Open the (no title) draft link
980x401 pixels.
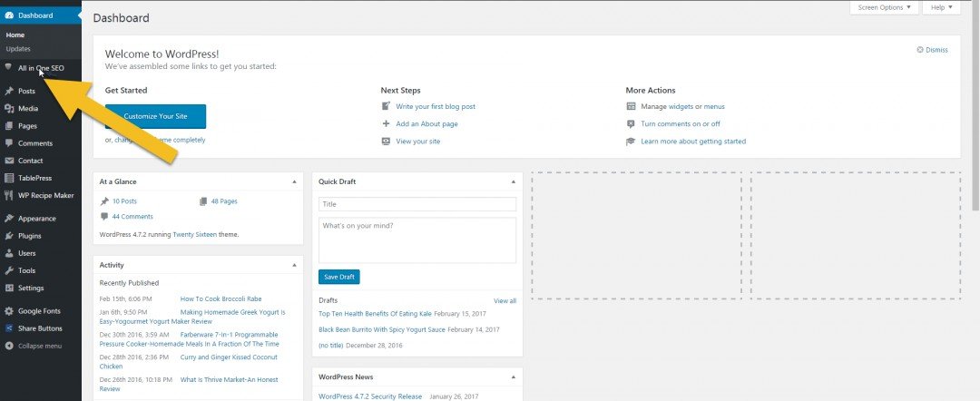[330, 346]
